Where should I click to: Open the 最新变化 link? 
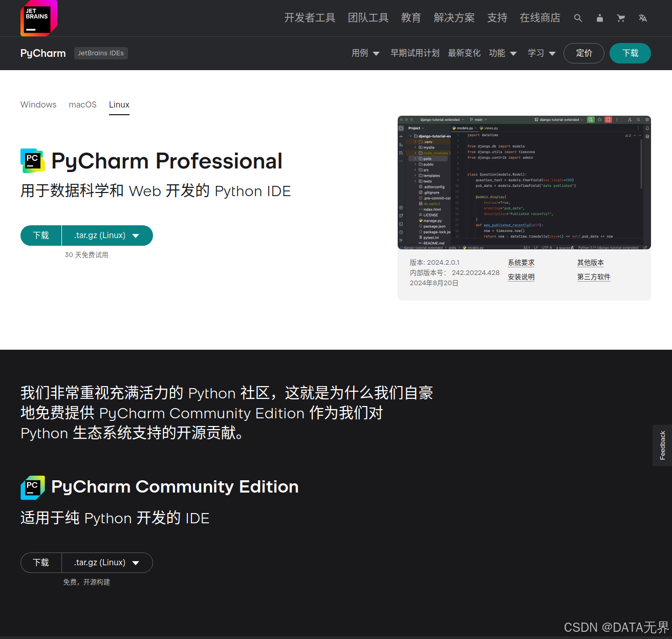[464, 53]
